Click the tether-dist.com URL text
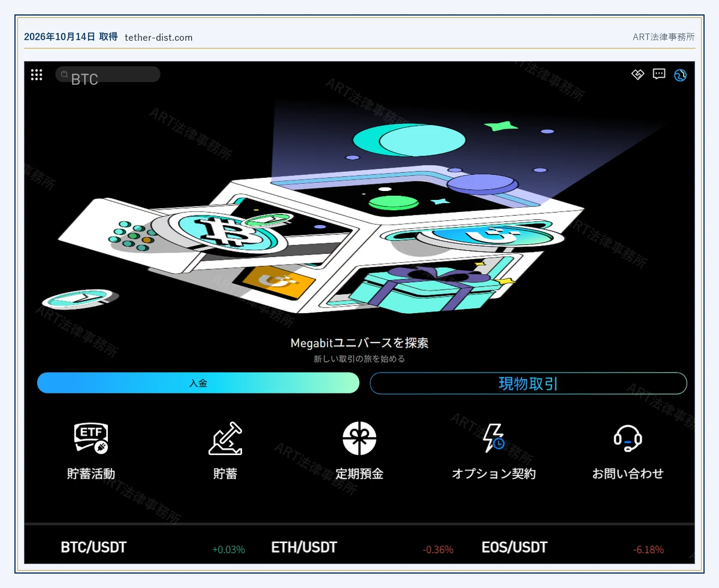719x588 pixels. pos(159,37)
